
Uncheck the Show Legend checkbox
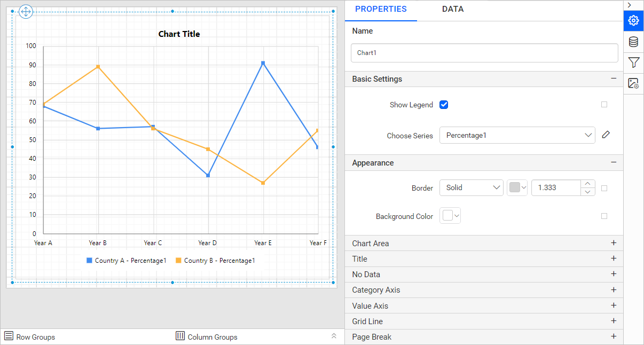click(444, 105)
